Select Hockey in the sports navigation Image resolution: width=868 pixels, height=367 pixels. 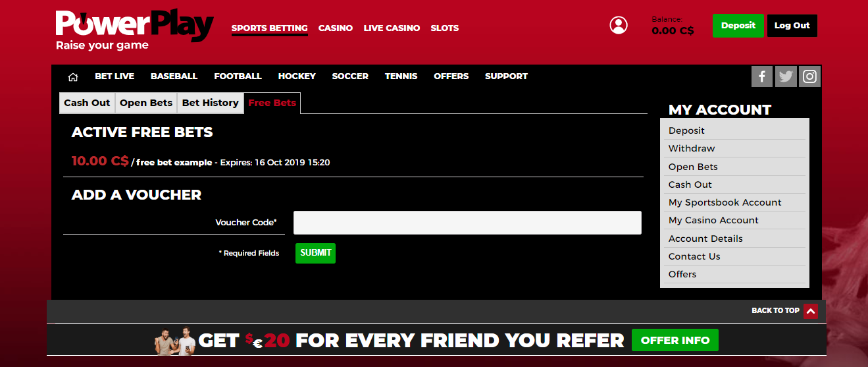click(297, 76)
